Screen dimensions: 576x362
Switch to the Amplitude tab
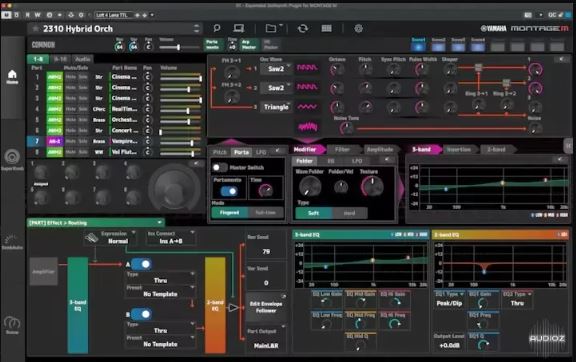point(380,149)
